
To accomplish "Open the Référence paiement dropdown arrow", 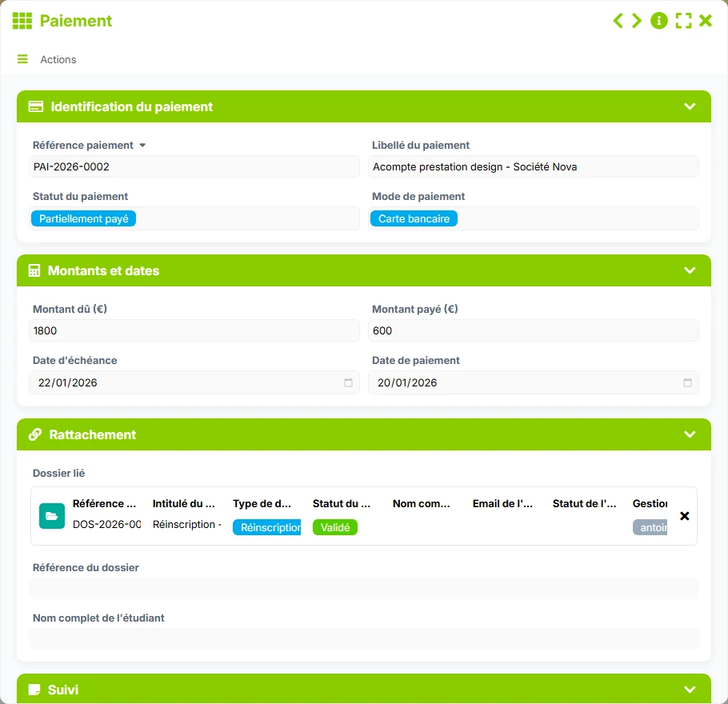I will pos(142,146).
